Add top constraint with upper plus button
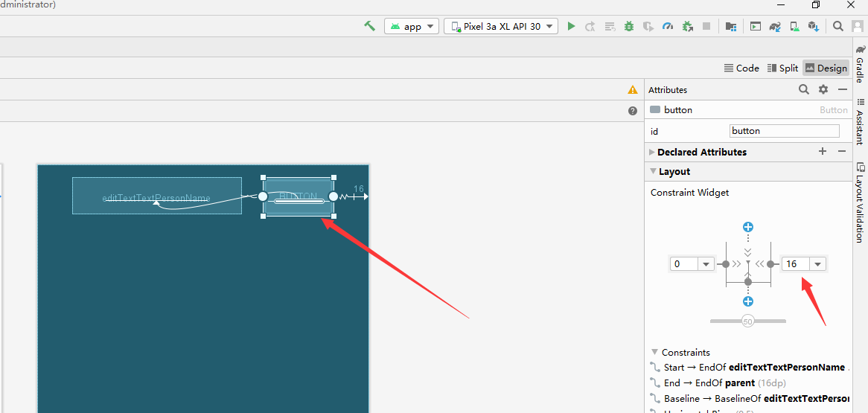Image resolution: width=868 pixels, height=413 pixels. (748, 227)
